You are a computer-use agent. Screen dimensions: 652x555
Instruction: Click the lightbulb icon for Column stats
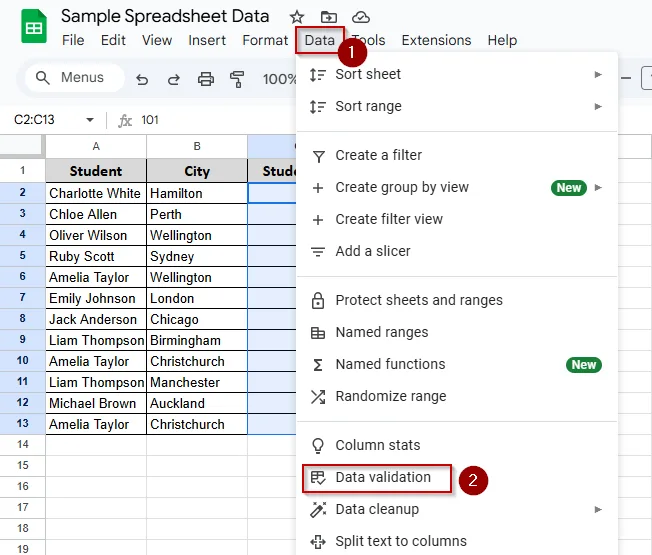click(318, 446)
